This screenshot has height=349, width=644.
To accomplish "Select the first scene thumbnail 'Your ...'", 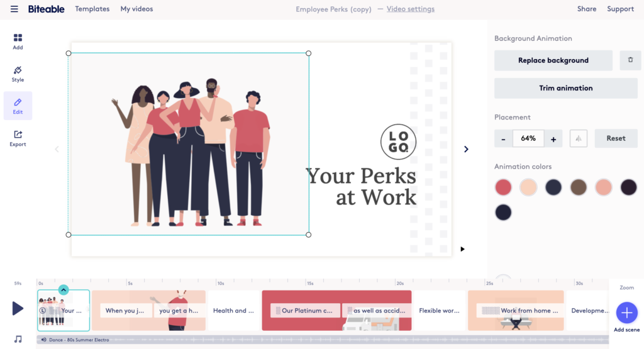I will 64,311.
